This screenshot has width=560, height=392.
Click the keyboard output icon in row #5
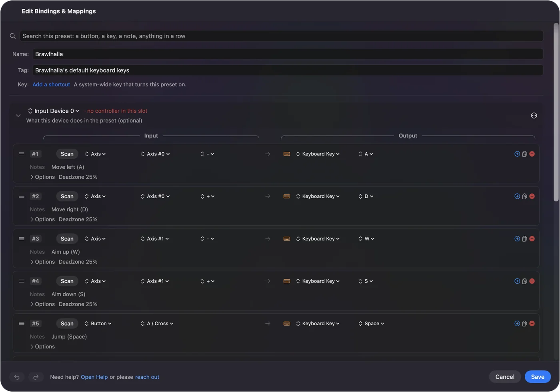(287, 323)
